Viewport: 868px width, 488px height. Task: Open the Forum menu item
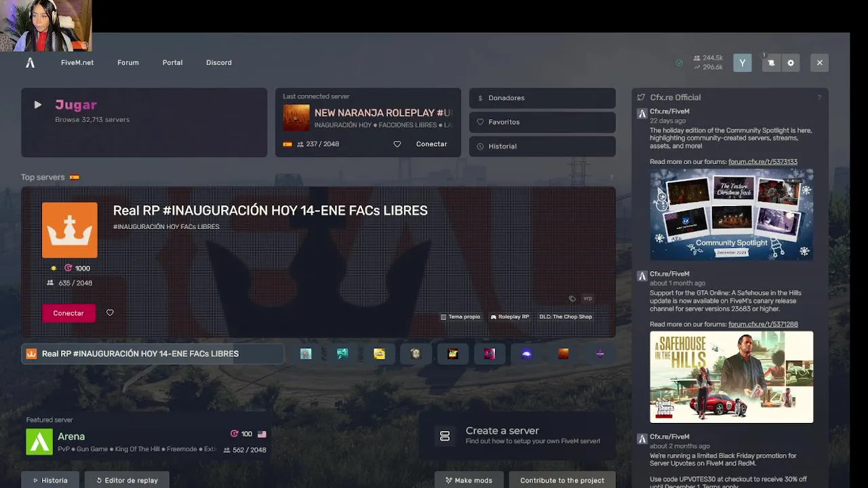pos(128,62)
